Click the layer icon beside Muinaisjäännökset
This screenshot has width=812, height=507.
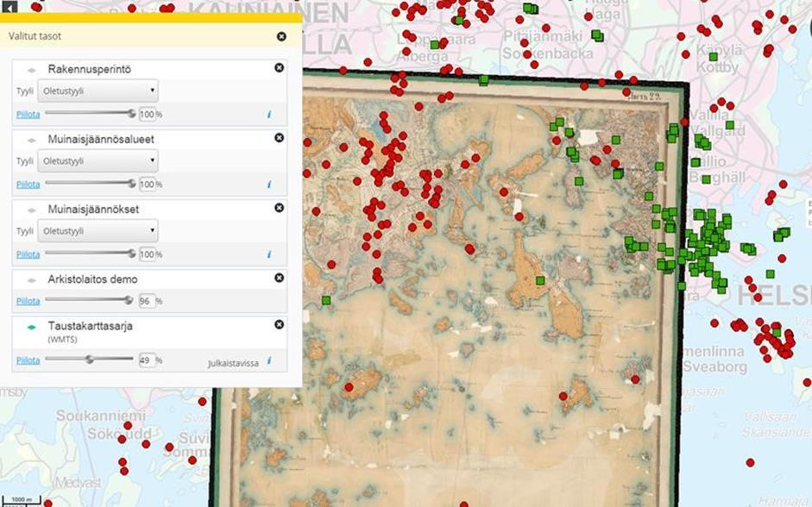32,210
